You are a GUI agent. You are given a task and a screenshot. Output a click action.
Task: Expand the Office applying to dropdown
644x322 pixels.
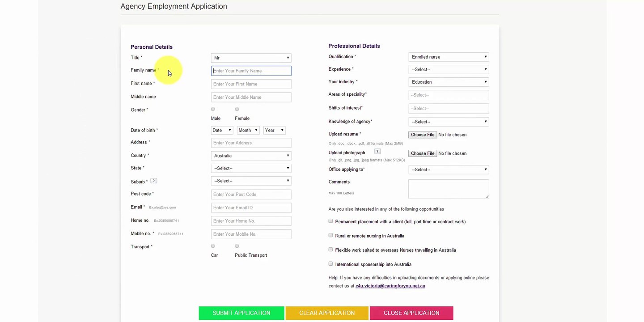449,169
